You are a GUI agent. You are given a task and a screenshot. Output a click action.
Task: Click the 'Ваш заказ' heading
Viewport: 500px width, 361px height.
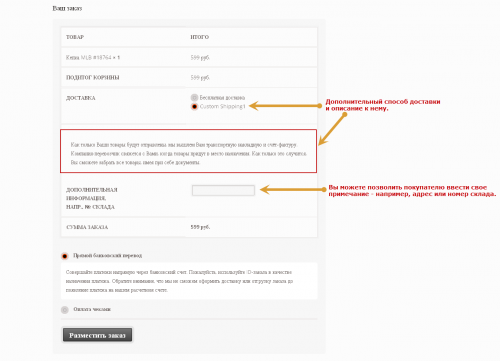point(67,8)
